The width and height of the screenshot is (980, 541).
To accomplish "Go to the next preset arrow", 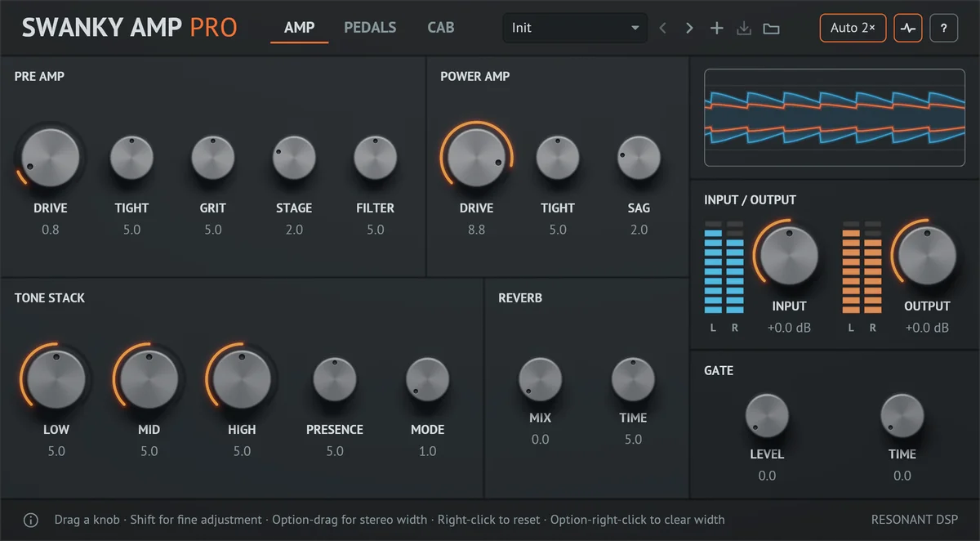I will coord(689,29).
